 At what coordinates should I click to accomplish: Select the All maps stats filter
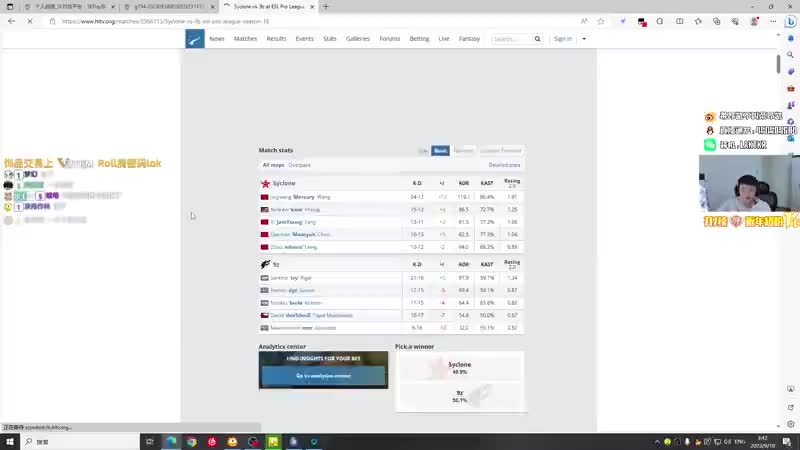[273, 165]
